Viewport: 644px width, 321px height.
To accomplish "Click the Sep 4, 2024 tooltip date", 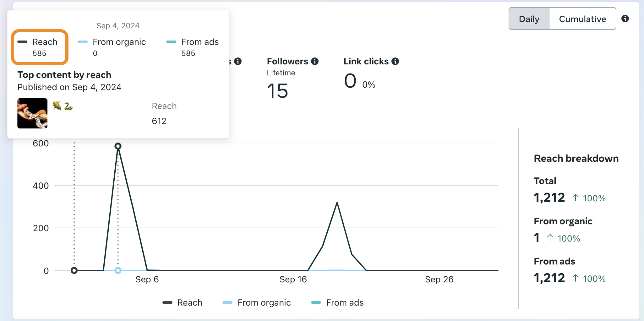I will (118, 26).
